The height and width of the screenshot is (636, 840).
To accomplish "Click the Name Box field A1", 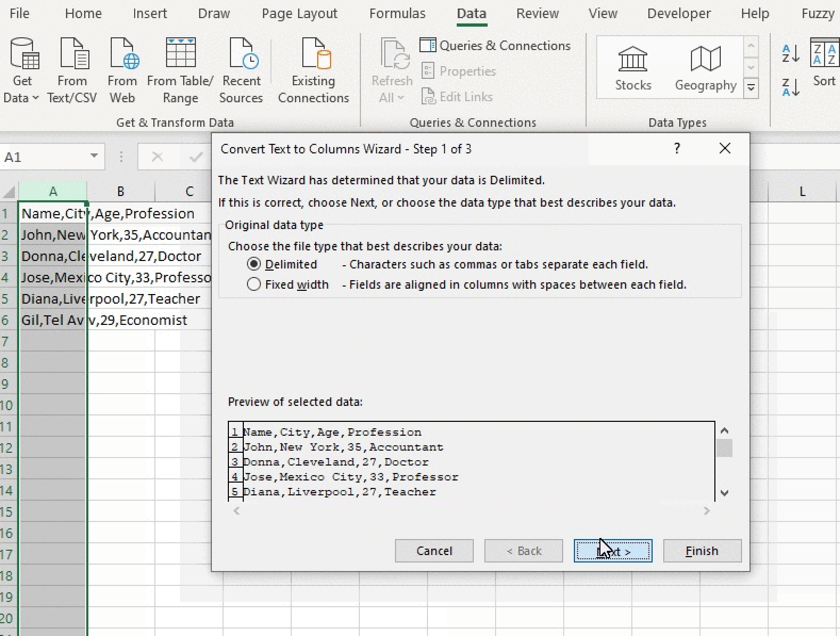I will (45, 157).
